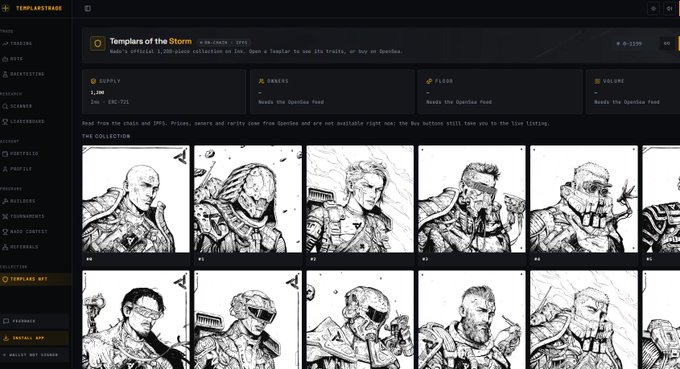Select Templars NFT in sidebar
680x369 pixels.
(x=36, y=279)
